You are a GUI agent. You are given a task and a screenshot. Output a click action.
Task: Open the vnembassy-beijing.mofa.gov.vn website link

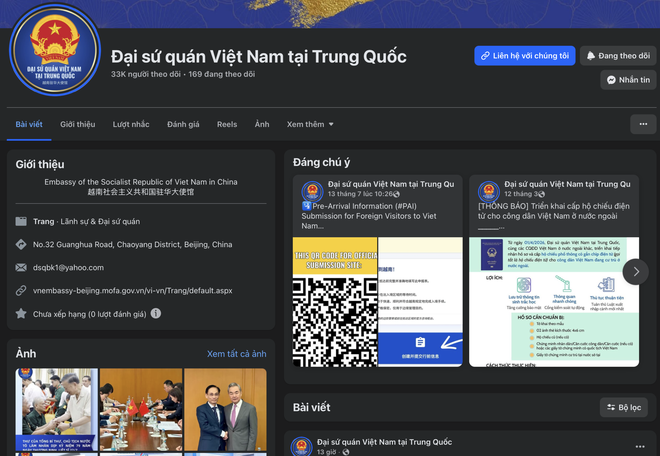coord(133,291)
